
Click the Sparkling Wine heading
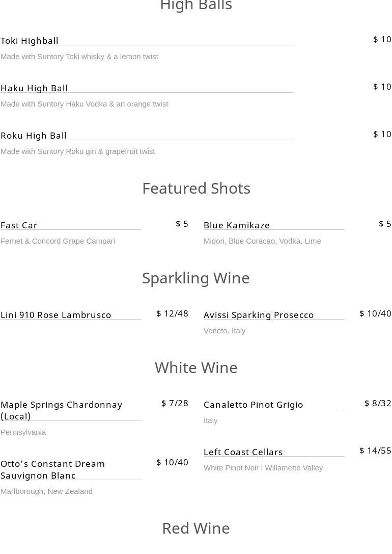coord(196,278)
